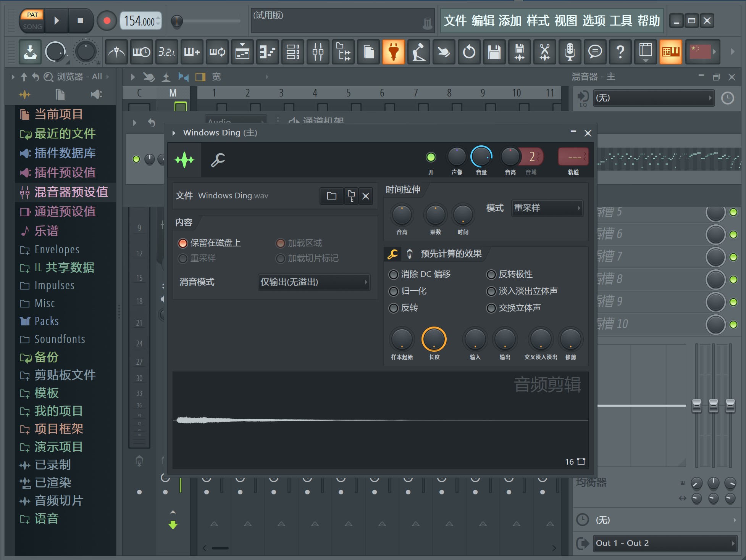Image resolution: width=746 pixels, height=560 pixels.
Task: Expand the Windows Ding window menu arrow
Action: click(x=174, y=133)
